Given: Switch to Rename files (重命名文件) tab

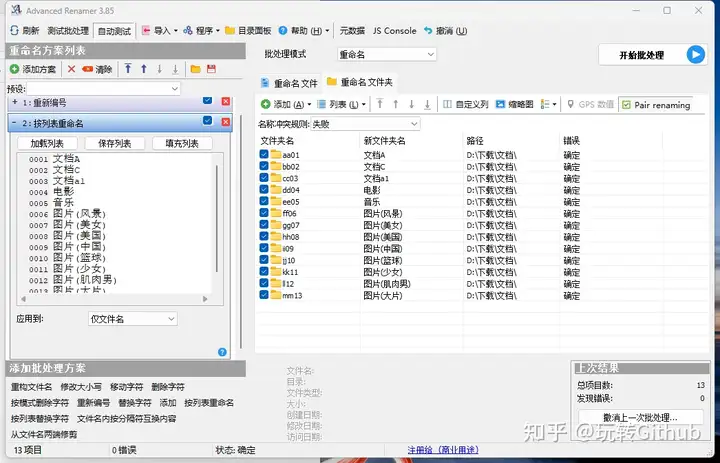Looking at the screenshot, I should click(289, 83).
